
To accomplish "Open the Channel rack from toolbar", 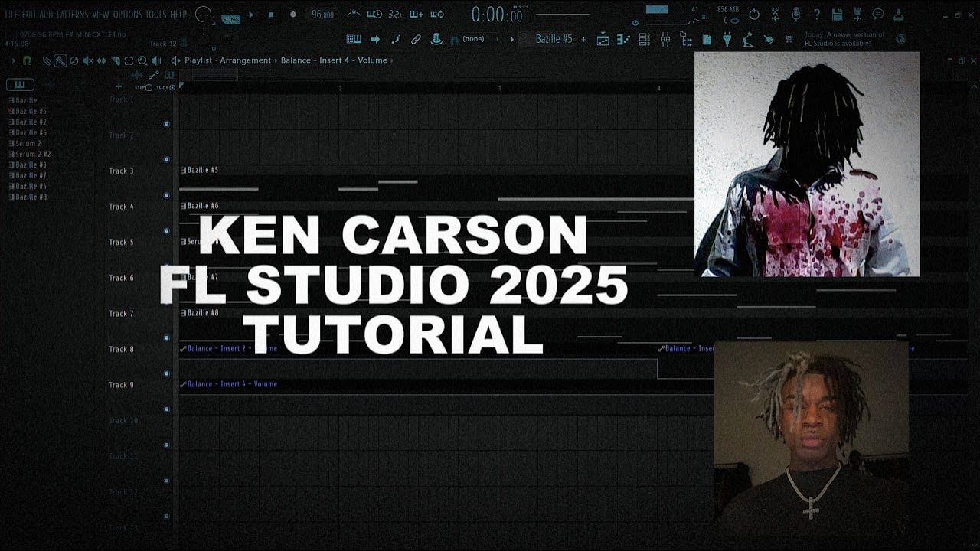I will pyautogui.click(x=645, y=39).
